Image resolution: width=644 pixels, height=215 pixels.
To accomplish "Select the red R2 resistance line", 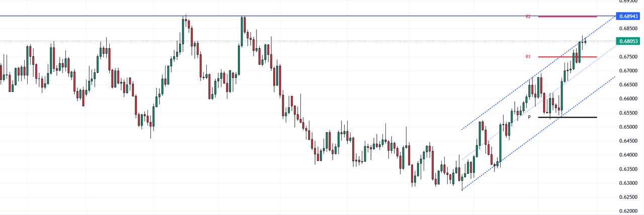I will pyautogui.click(x=567, y=17).
